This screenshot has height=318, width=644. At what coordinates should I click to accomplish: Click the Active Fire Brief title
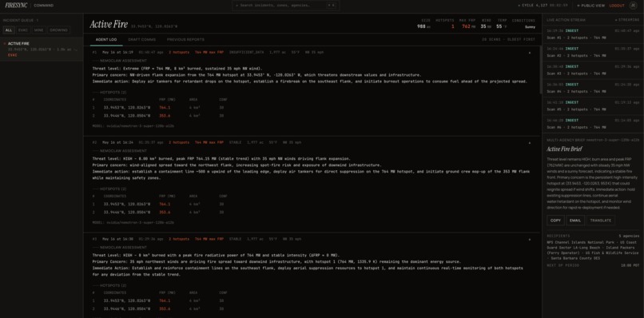pos(564,149)
